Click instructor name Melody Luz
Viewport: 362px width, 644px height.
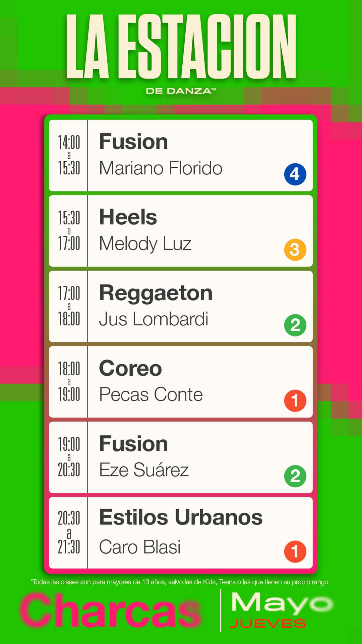(145, 244)
